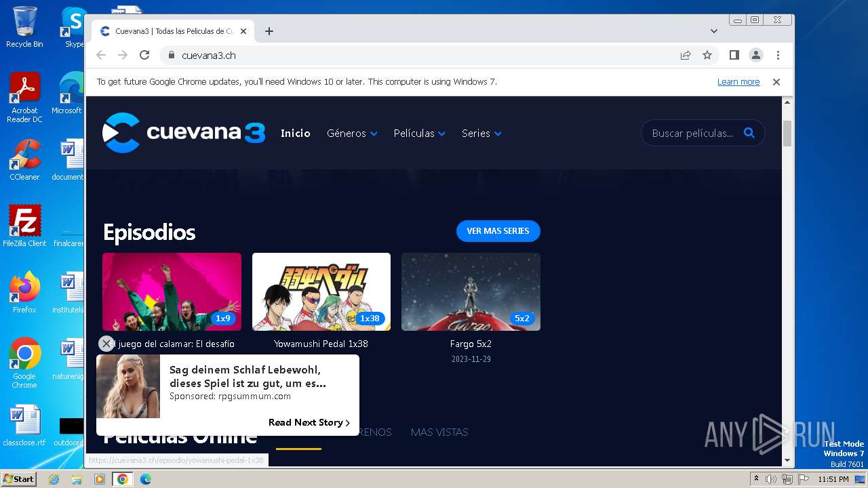The height and width of the screenshot is (488, 868).
Task: Click the scrollbar down arrow
Action: tap(787, 460)
